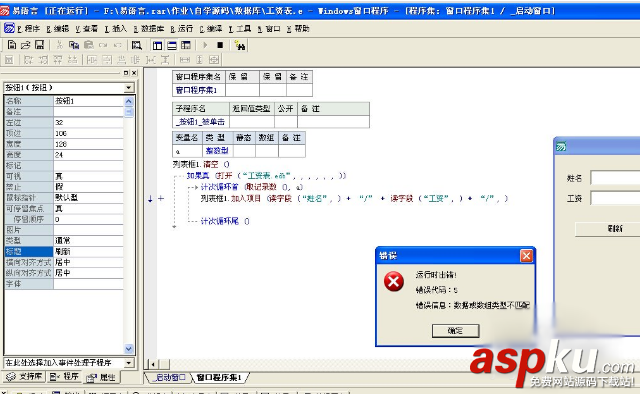Viewport: 640px width, 394px height.
Task: Switch to the 支持库 panel tab
Action: point(24,376)
